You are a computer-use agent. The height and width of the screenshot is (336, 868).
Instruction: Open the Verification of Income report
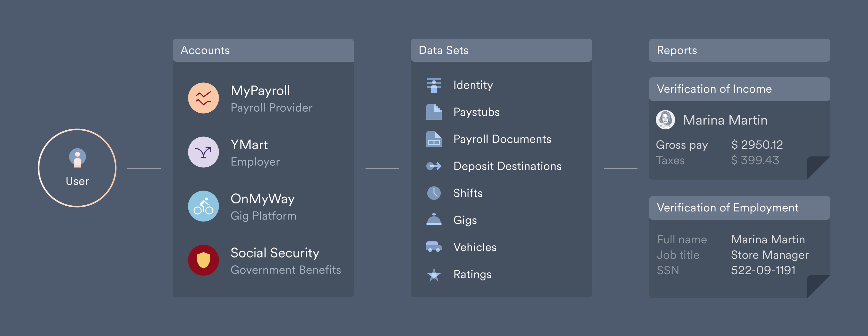click(740, 89)
